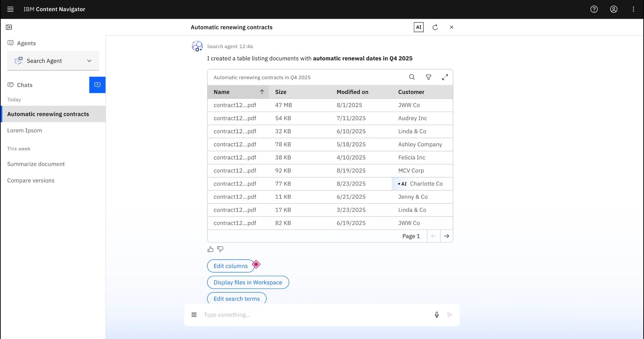Screen dimensions: 644x339
Task: Select the Automatic renewing contracts chat
Action: point(54,114)
